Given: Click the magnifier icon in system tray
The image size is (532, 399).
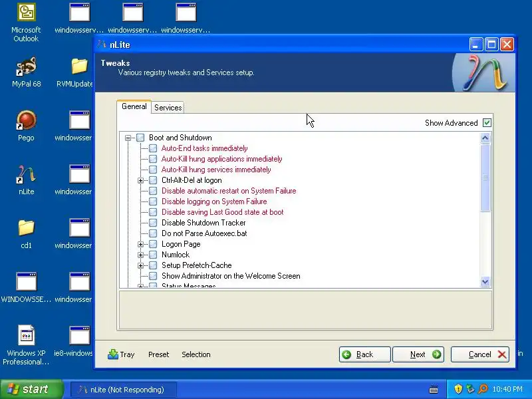Looking at the screenshot, I should (483, 389).
